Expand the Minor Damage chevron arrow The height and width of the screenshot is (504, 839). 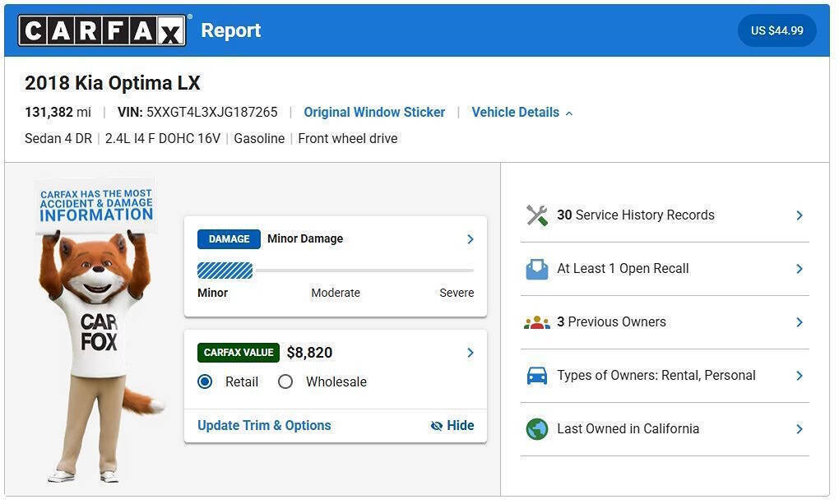click(470, 239)
